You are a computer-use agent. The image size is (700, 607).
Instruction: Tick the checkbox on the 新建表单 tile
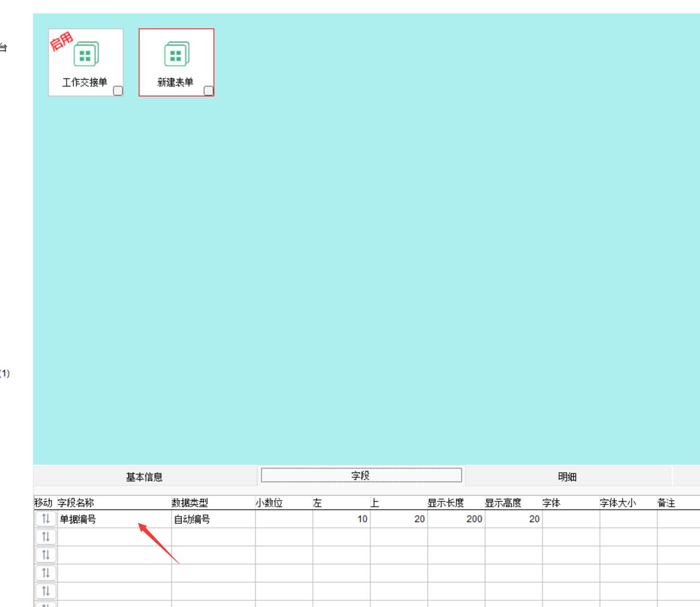point(208,91)
